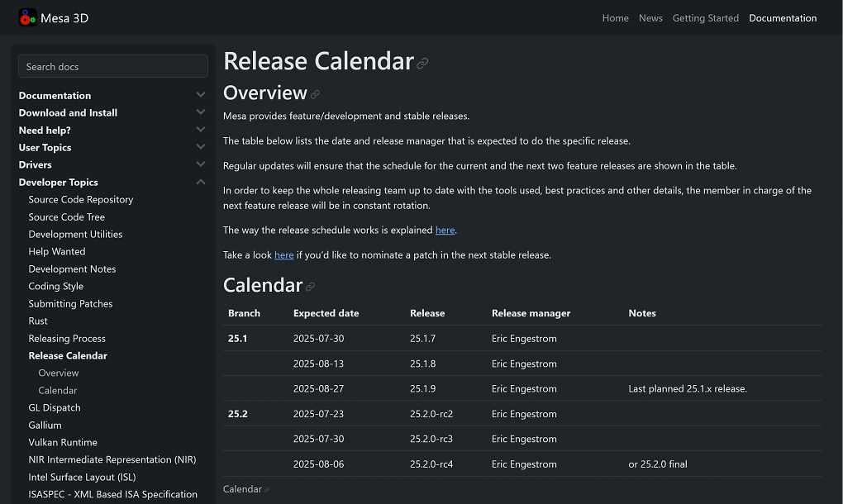Click Eric Engestrom in 25.1.7 row

point(524,339)
